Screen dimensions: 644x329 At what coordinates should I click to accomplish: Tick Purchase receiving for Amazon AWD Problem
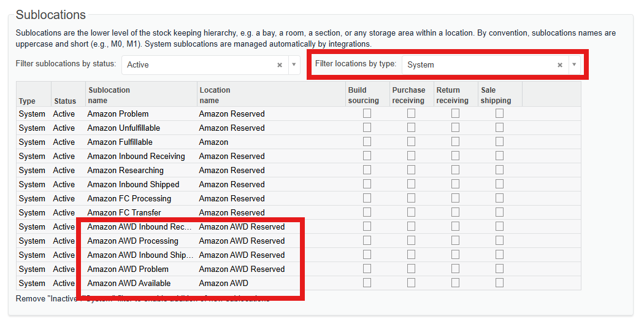click(x=411, y=269)
